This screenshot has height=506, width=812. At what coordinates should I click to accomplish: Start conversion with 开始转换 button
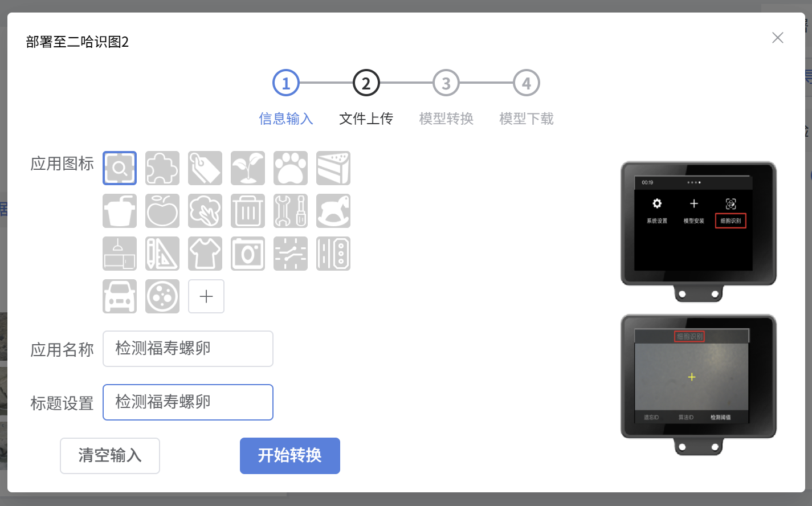coord(290,456)
